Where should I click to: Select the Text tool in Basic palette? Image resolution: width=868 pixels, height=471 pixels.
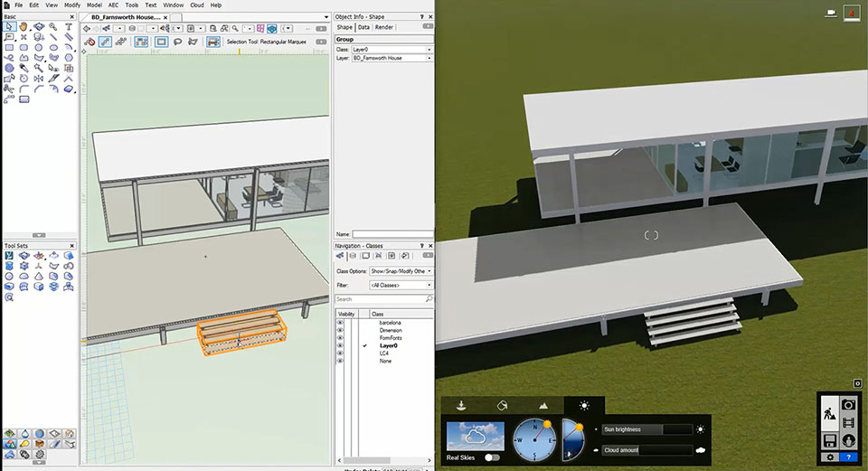point(69,27)
